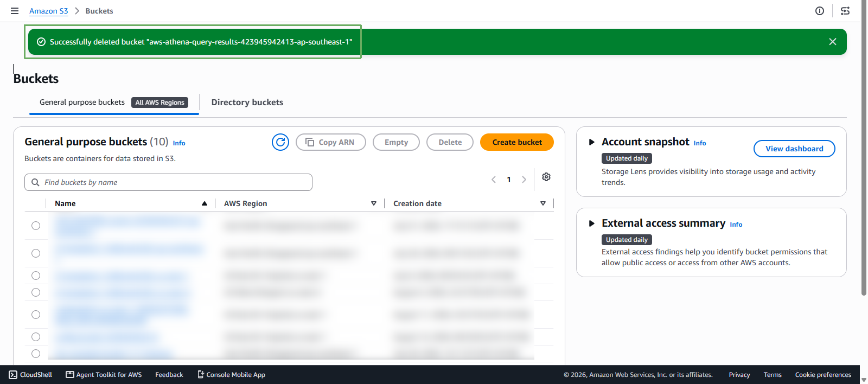Select the sixth bucket row radio button
This screenshot has width=868, height=384.
click(x=36, y=337)
